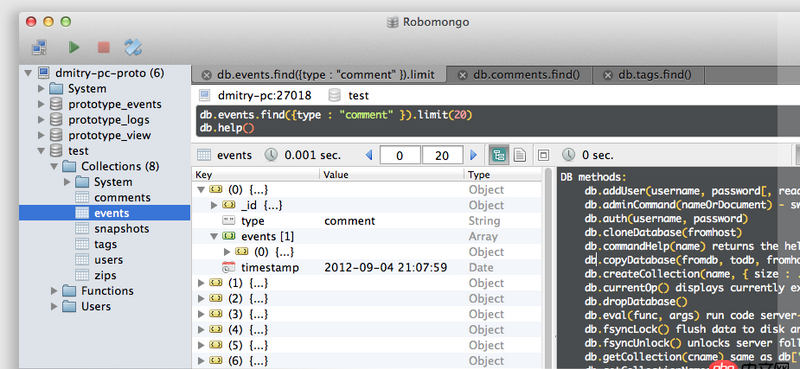Switch to the db.comments.find() tab

click(519, 75)
